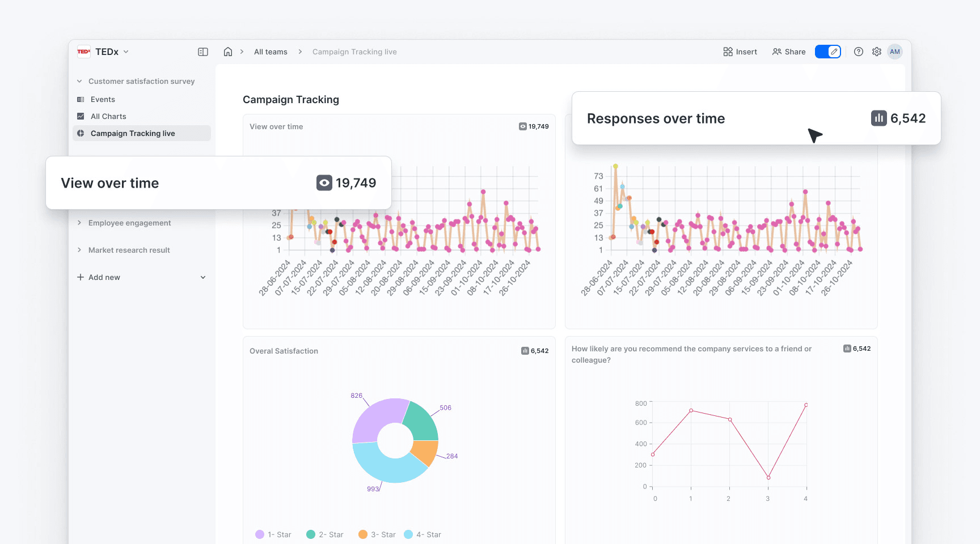Click eye icon in View over time card
The width and height of the screenshot is (980, 544).
(x=324, y=182)
